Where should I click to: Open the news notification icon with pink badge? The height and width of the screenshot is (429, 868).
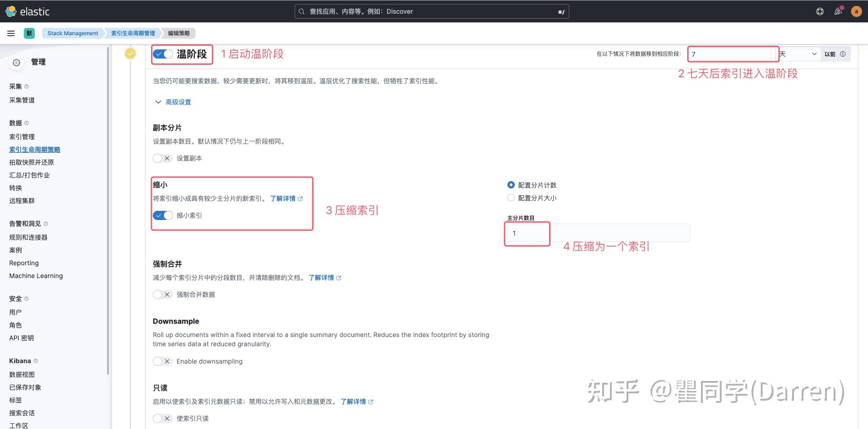pos(838,11)
